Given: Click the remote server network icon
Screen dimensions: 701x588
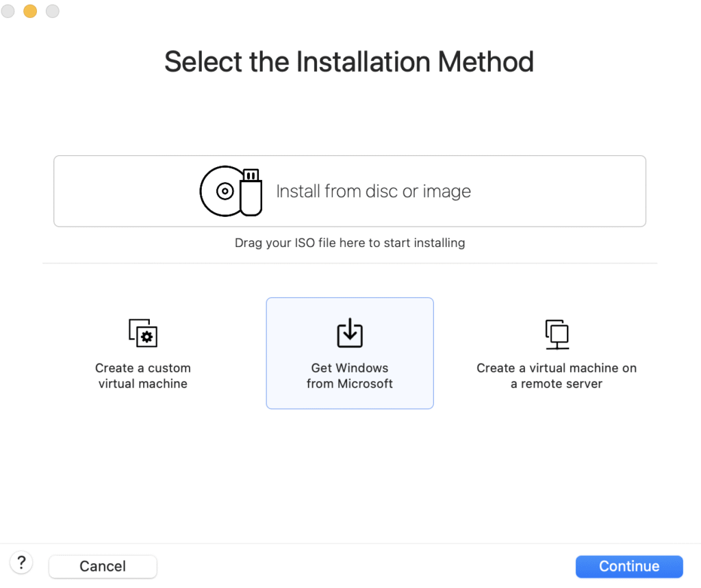Looking at the screenshot, I should pos(557,333).
